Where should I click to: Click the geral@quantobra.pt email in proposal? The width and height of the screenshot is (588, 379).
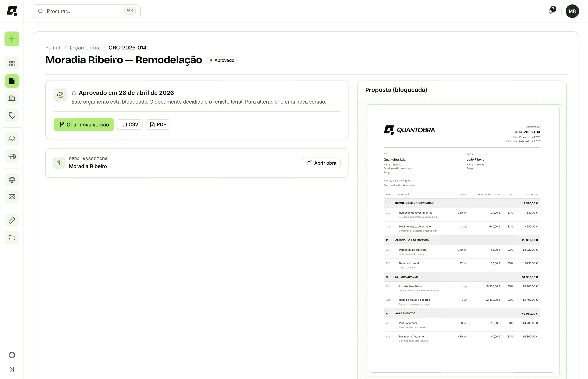[x=402, y=168]
